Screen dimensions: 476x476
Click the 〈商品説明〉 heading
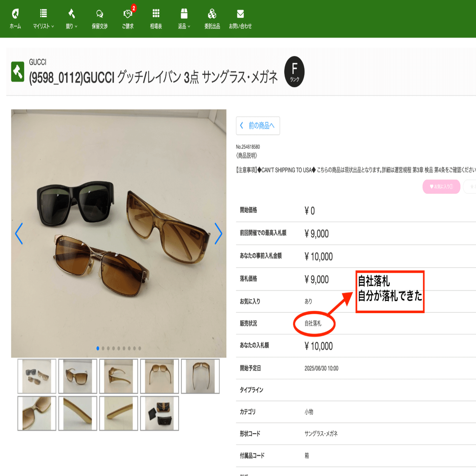coord(247,156)
